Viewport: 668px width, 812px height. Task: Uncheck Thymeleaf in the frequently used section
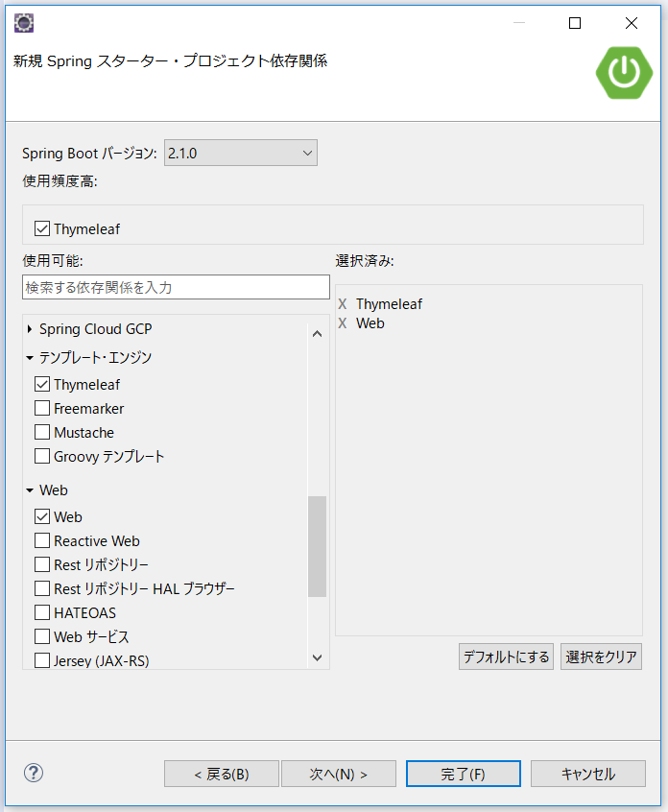(42, 228)
